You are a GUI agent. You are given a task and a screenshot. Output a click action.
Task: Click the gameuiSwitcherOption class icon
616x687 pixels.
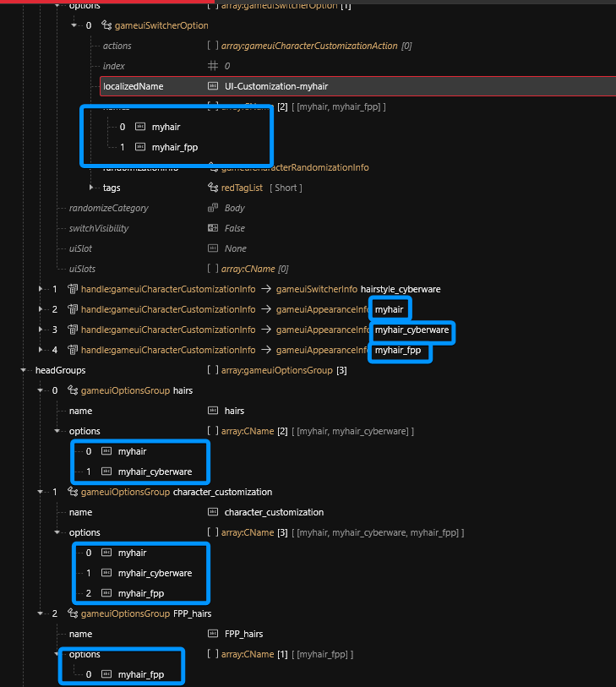[106, 25]
